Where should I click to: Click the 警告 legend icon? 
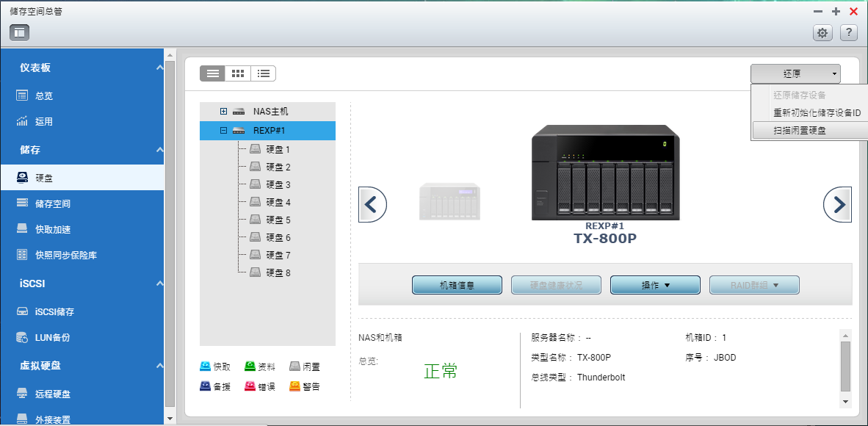coord(294,386)
